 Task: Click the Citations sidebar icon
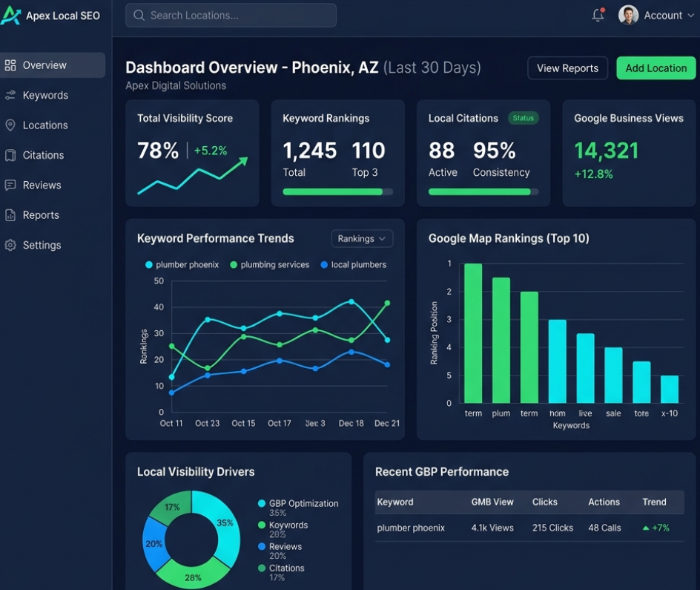coord(10,155)
